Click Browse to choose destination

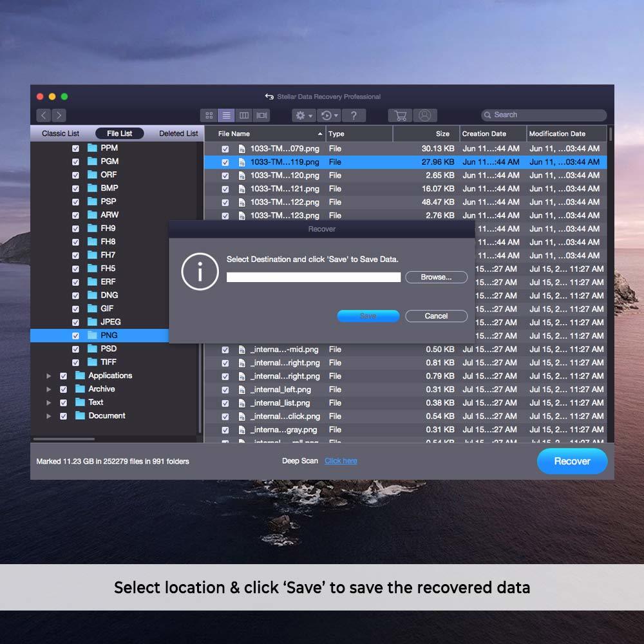tap(436, 277)
